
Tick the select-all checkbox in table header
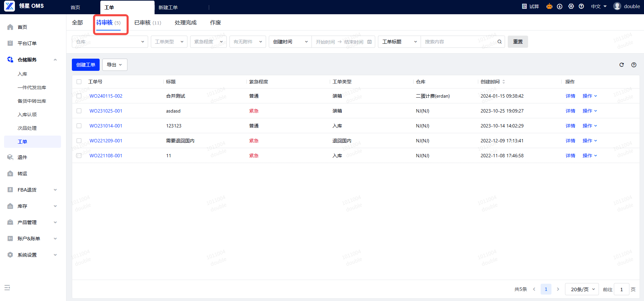coord(79,82)
